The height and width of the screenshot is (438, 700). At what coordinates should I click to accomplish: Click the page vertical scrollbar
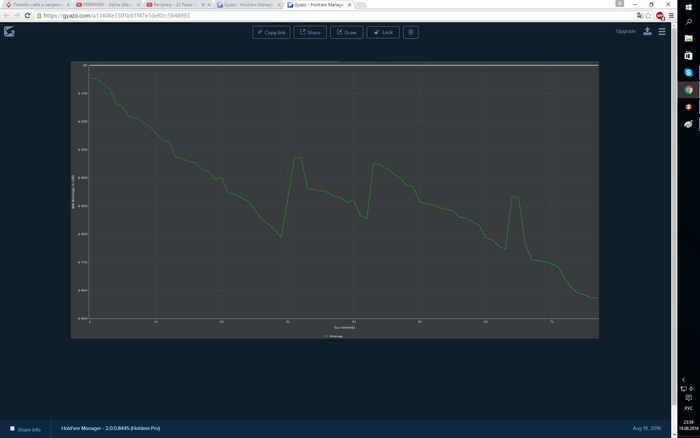pyautogui.click(x=674, y=223)
